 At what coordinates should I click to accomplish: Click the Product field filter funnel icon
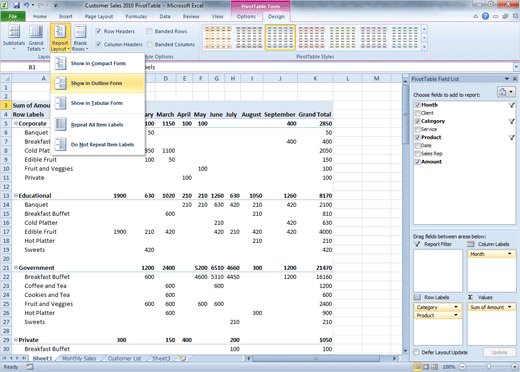pos(511,137)
